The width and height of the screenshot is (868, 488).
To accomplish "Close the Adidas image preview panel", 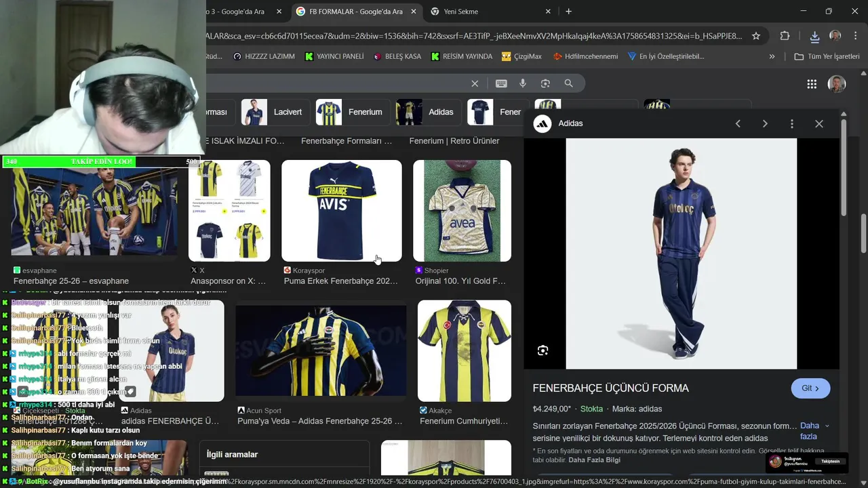I will [819, 123].
